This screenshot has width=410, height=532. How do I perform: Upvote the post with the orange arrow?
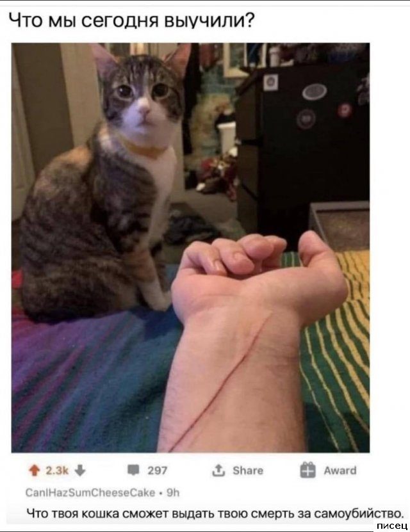click(x=33, y=471)
